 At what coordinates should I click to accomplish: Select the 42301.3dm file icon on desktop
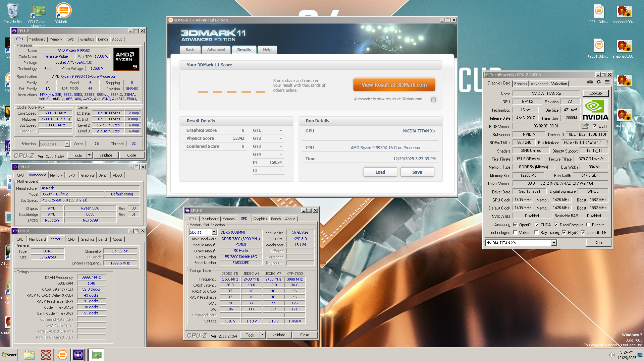pyautogui.click(x=599, y=48)
